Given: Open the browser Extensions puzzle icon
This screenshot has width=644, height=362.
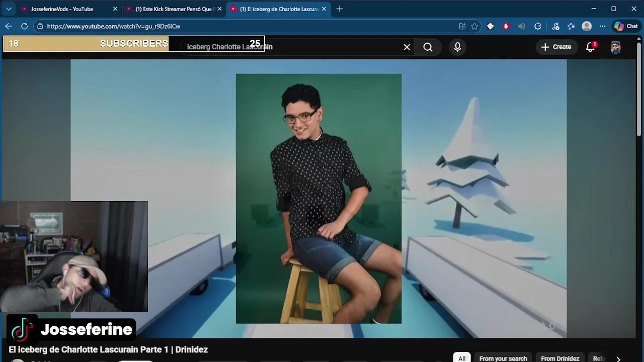Looking at the screenshot, I should [x=538, y=26].
